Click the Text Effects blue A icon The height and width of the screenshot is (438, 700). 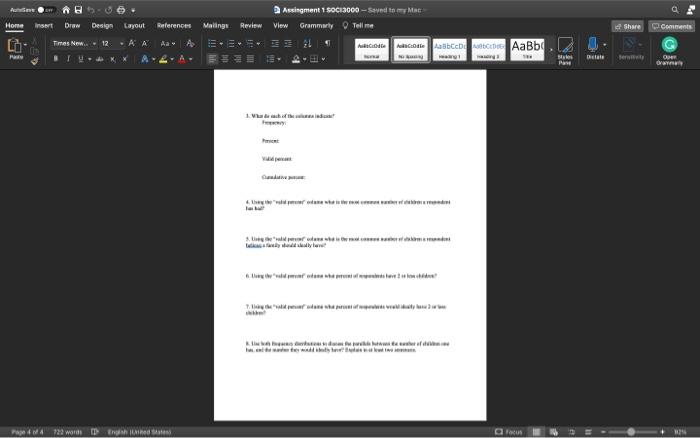click(144, 59)
